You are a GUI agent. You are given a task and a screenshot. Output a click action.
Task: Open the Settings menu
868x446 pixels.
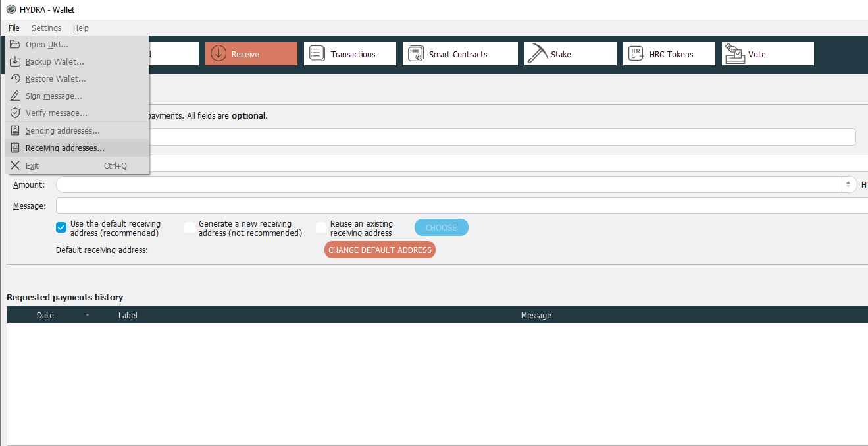coord(46,28)
